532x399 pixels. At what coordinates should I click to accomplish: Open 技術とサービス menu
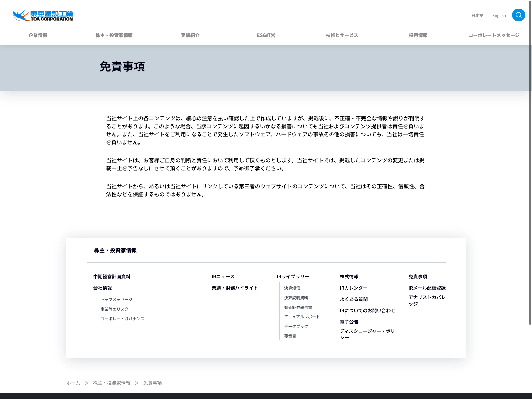coord(342,35)
